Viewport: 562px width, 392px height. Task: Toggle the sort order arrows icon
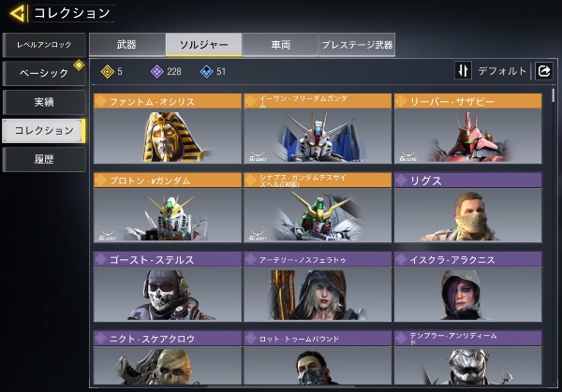click(x=463, y=70)
